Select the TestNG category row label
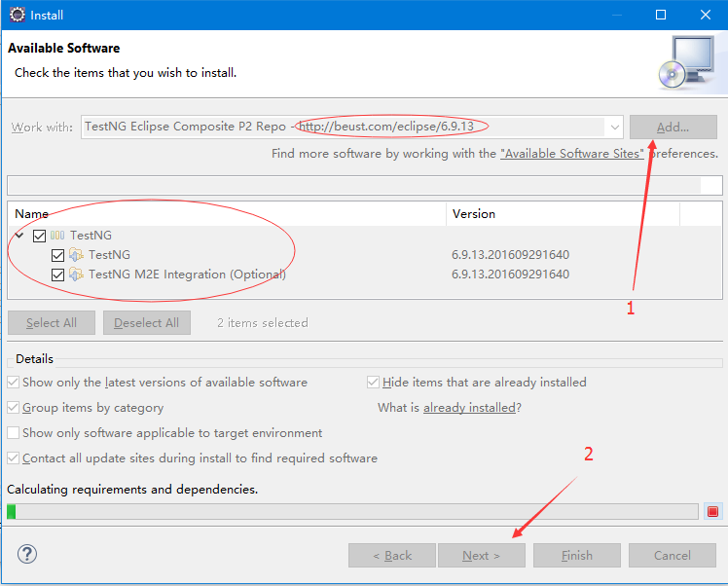 click(x=91, y=236)
